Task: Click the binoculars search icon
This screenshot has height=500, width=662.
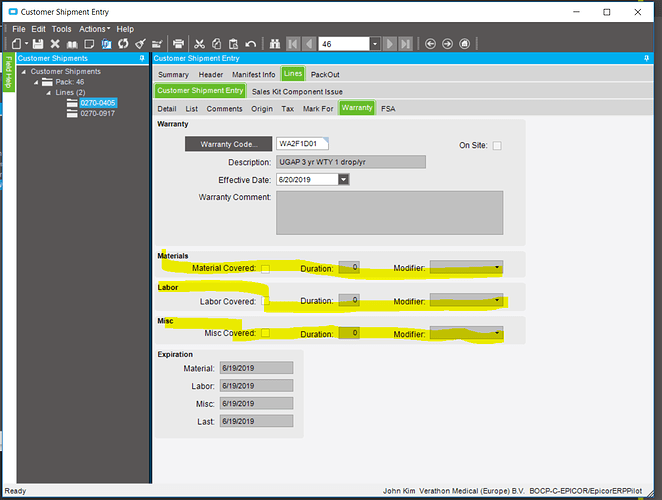Action: click(273, 44)
